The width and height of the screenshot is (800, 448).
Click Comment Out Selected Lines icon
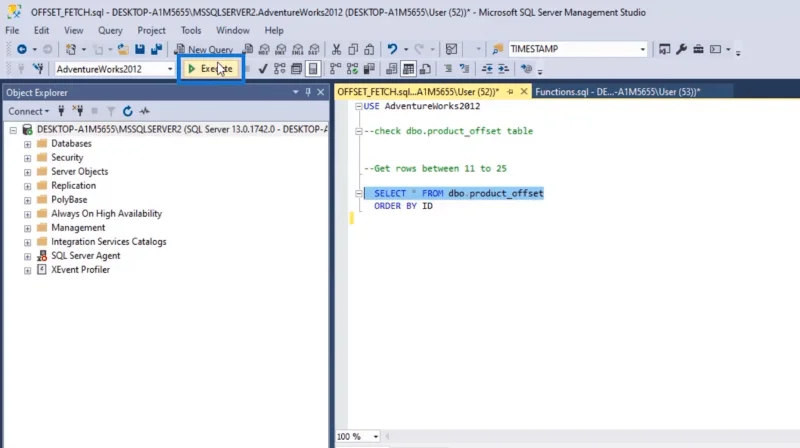448,69
